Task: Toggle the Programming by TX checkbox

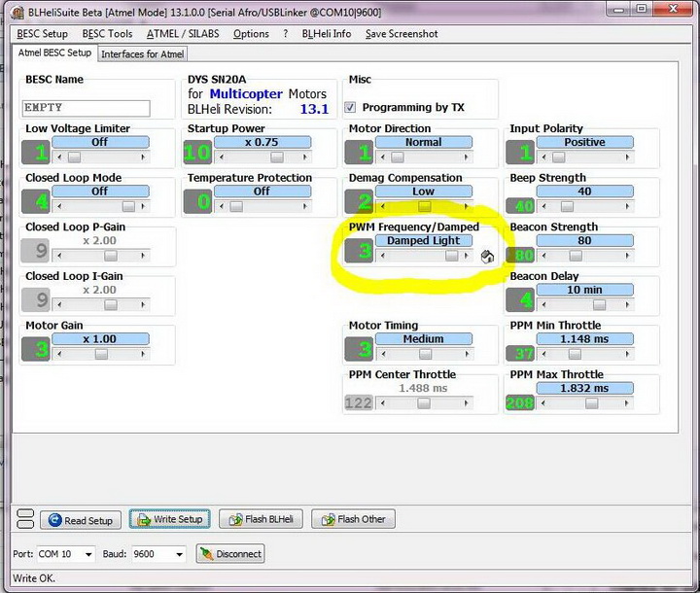Action: [350, 107]
